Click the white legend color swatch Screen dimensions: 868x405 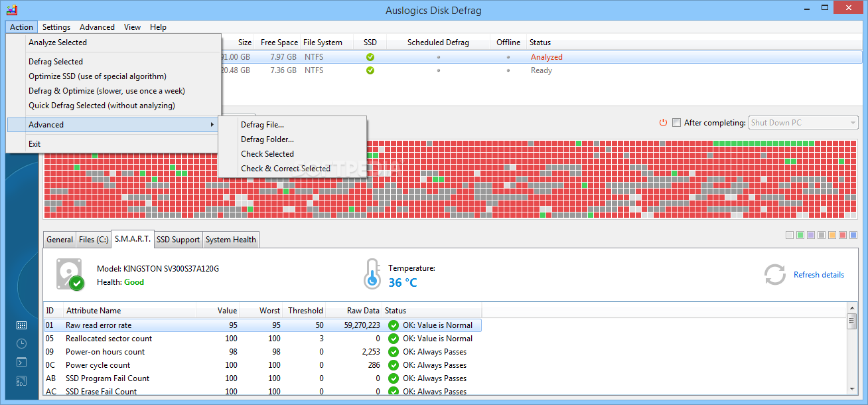click(790, 235)
